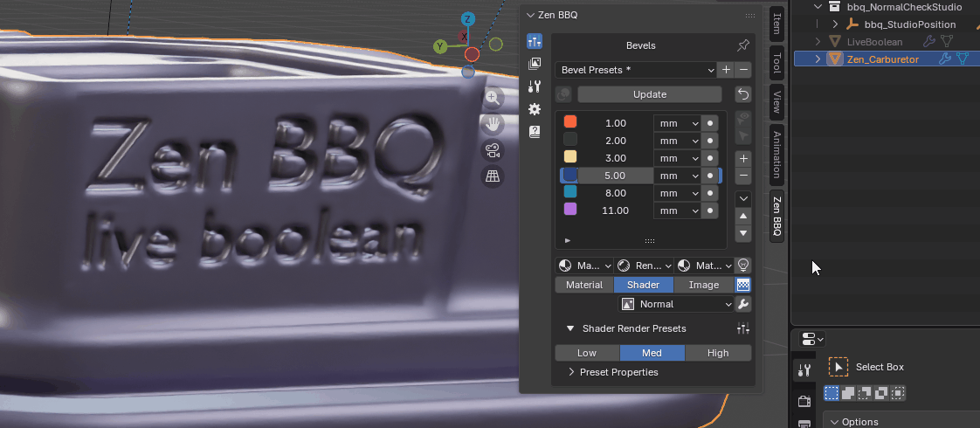Image resolution: width=980 pixels, height=428 pixels.
Task: Click the Zen_Carburetor modifier wrench icon
Action: (x=946, y=59)
